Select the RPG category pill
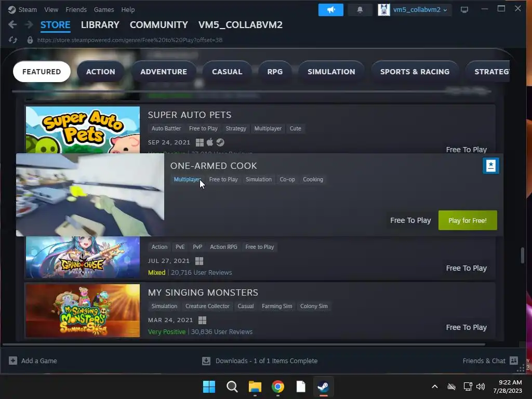The width and height of the screenshot is (532, 399). click(275, 72)
